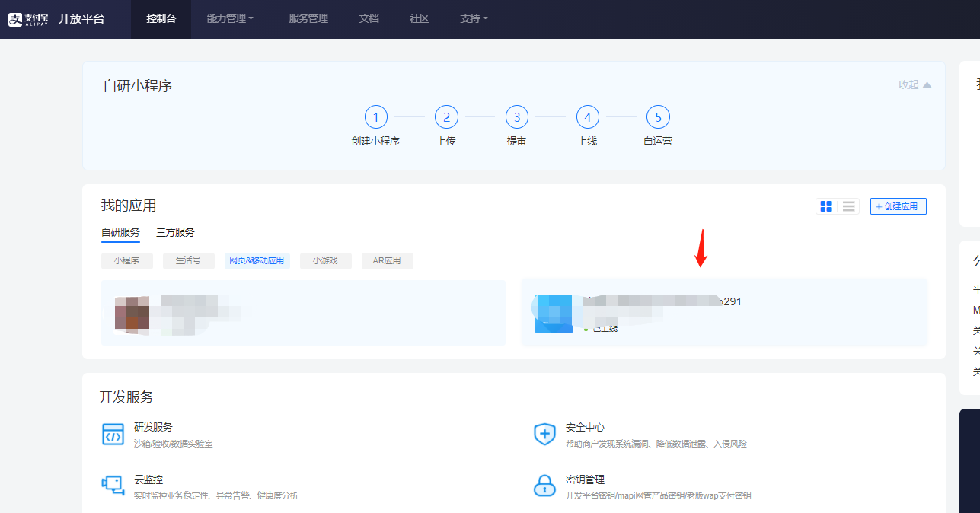
Task: Click the 开发服务 heading
Action: (126, 397)
